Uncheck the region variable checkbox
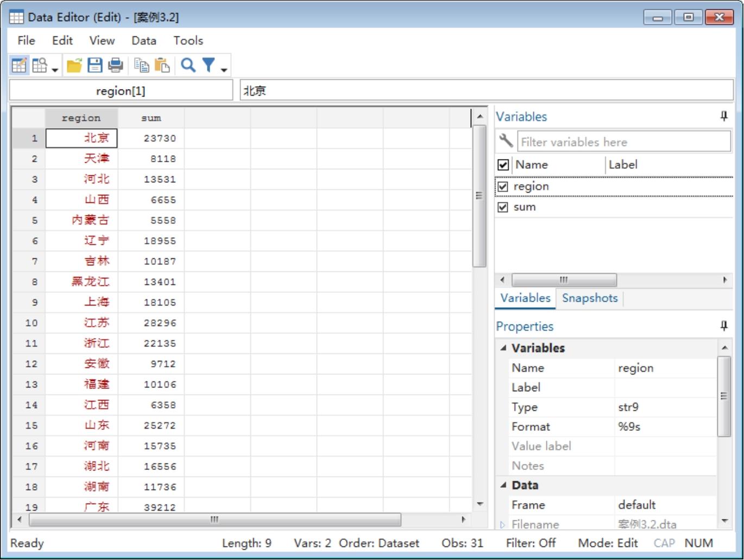Image resolution: width=744 pixels, height=560 pixels. click(x=503, y=187)
